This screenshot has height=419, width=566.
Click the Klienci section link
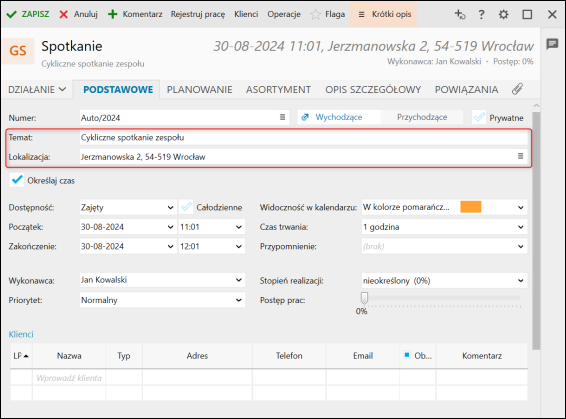tap(21, 334)
